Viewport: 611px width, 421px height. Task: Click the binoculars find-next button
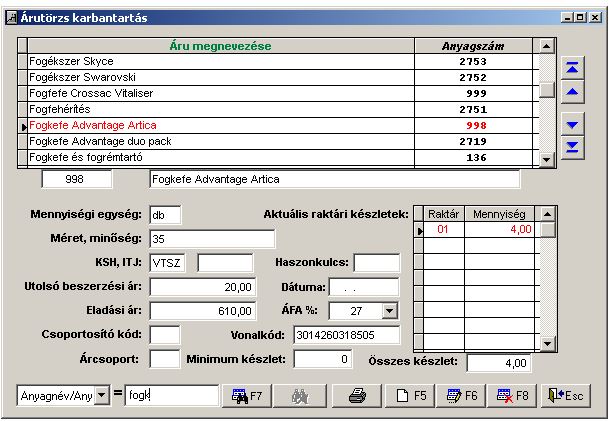pos(300,396)
